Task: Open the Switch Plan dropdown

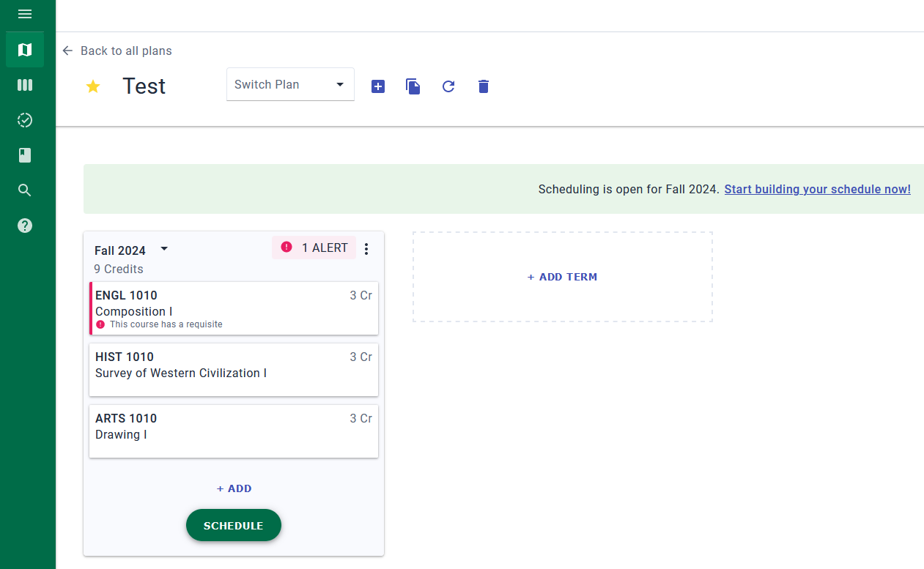Action: (x=290, y=85)
